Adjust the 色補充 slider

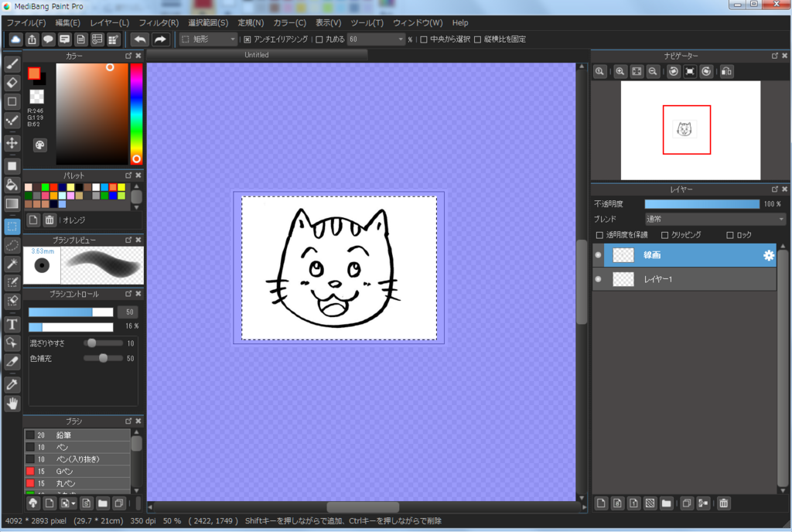click(x=103, y=358)
